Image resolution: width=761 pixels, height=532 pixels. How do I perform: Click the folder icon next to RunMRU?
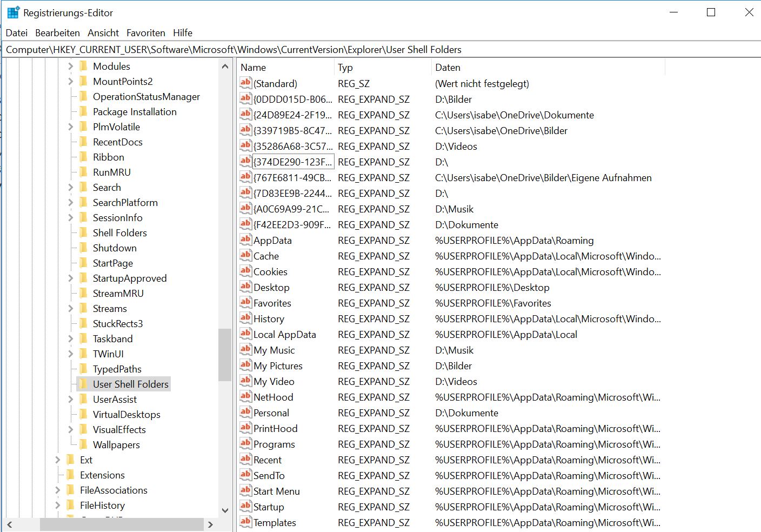(x=83, y=172)
